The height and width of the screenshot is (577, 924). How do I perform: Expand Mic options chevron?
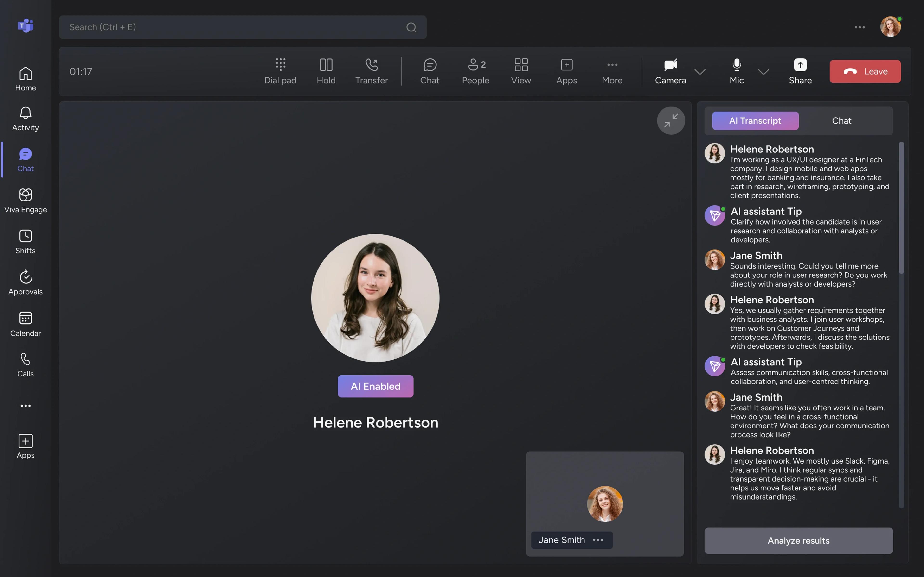pyautogui.click(x=763, y=72)
